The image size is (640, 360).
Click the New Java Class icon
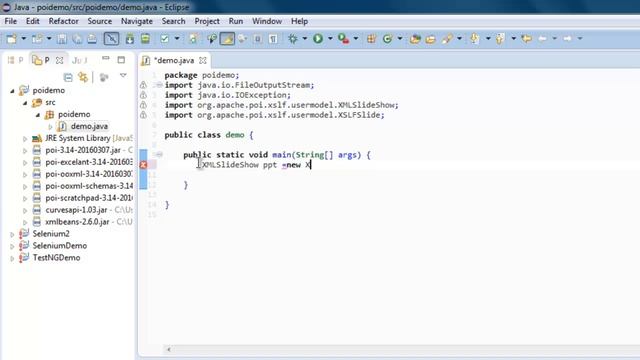(387, 39)
